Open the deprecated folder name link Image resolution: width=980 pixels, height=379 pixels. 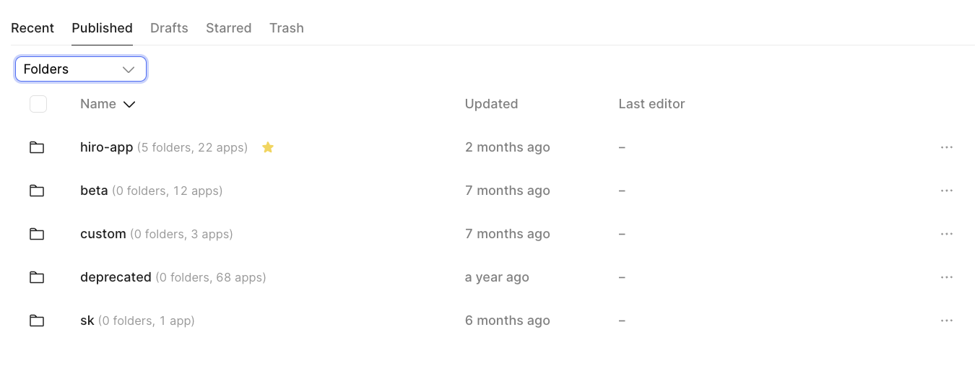(116, 277)
